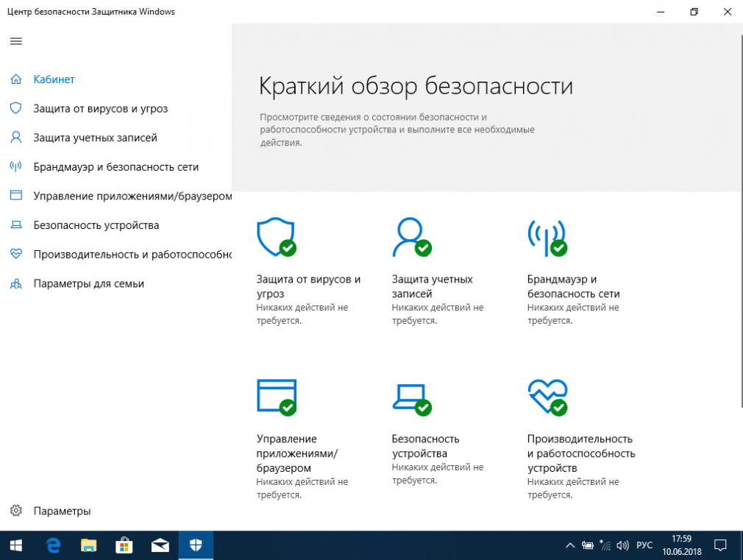Open the large account protection person tile icon
The height and width of the screenshot is (560, 743).
412,237
